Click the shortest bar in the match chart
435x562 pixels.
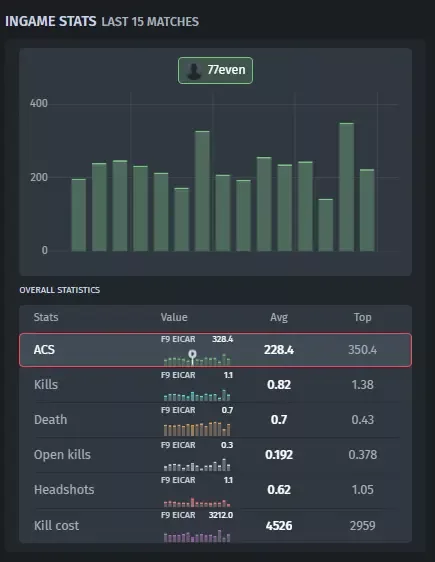pyautogui.click(x=326, y=225)
